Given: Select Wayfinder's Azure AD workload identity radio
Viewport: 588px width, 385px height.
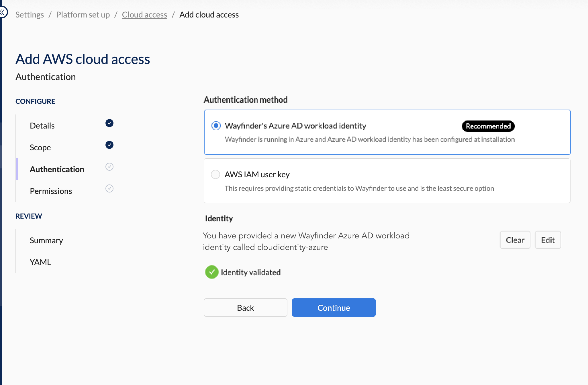Looking at the screenshot, I should pos(216,126).
